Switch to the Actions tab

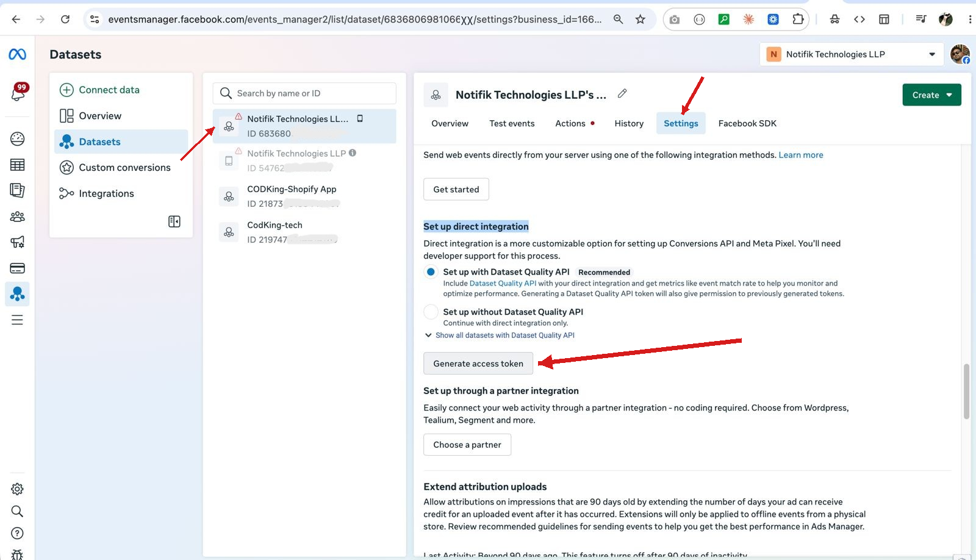[575, 123]
